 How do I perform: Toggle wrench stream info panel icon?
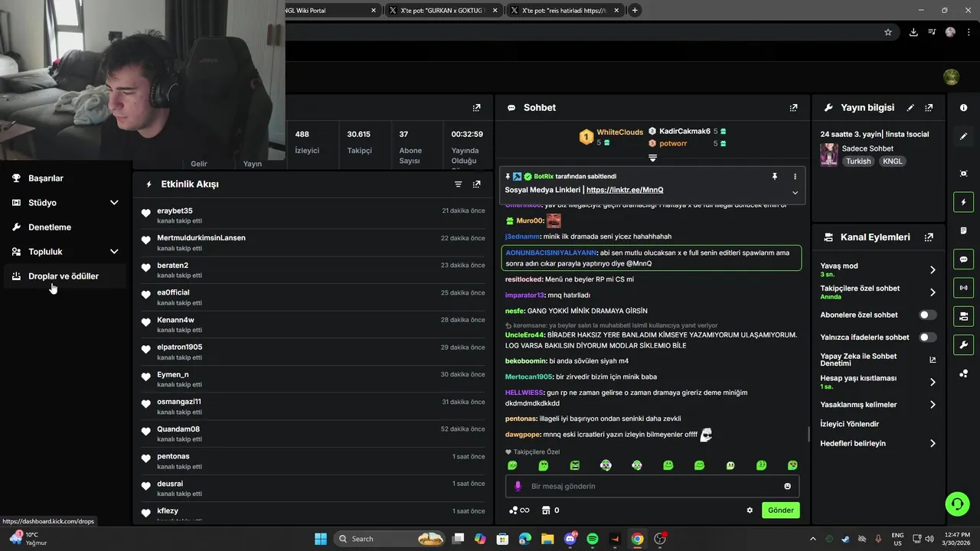click(963, 344)
